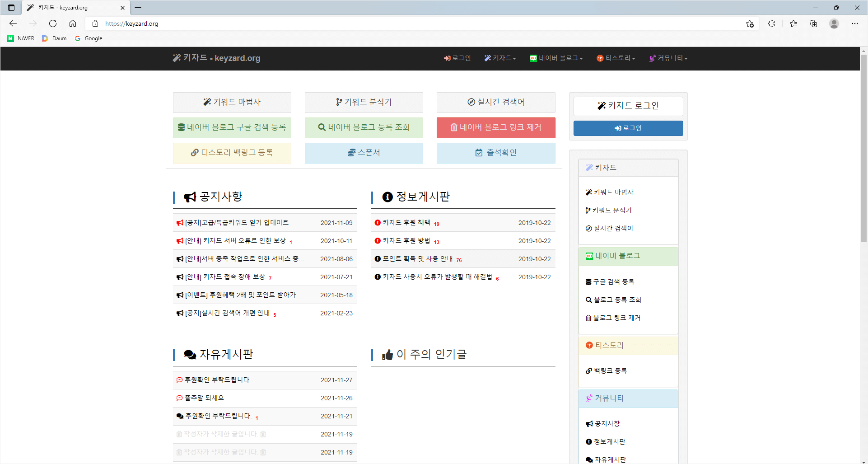Click 네이버 블로그 구글 검색 등록 button

[232, 128]
